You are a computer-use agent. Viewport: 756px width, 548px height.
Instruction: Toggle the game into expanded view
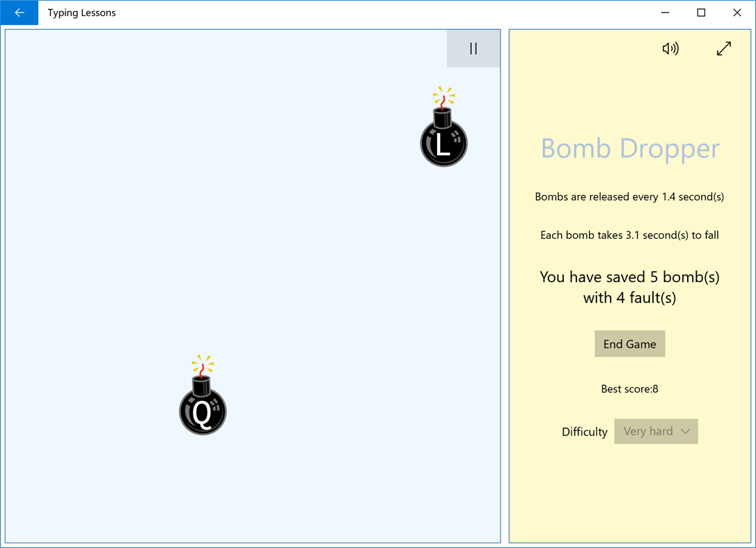(x=724, y=48)
